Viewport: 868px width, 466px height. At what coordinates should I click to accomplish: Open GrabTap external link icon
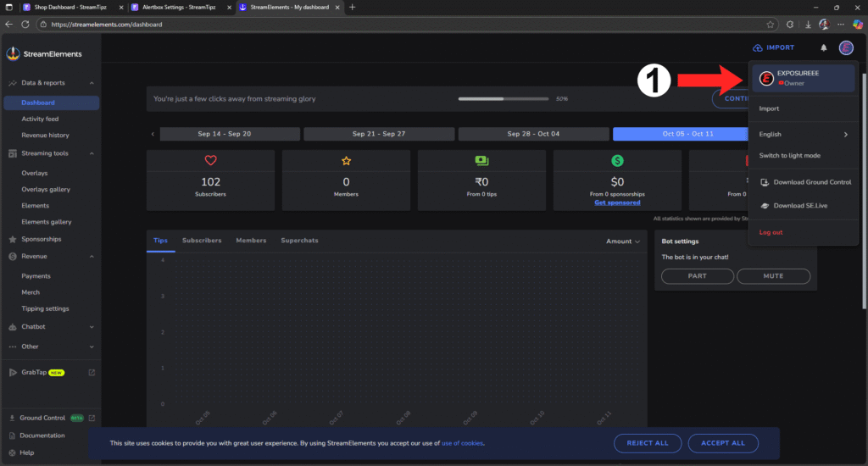(x=92, y=372)
